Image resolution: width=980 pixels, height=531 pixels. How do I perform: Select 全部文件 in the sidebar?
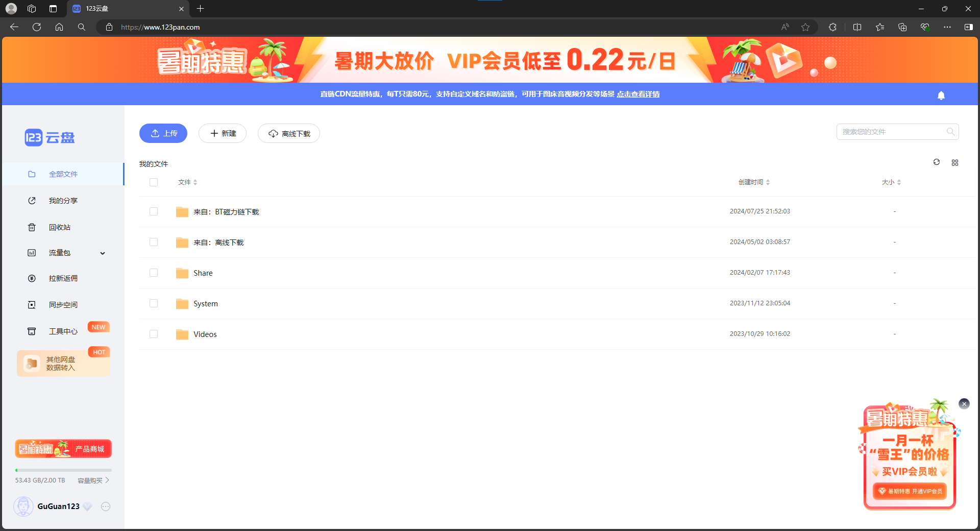63,174
